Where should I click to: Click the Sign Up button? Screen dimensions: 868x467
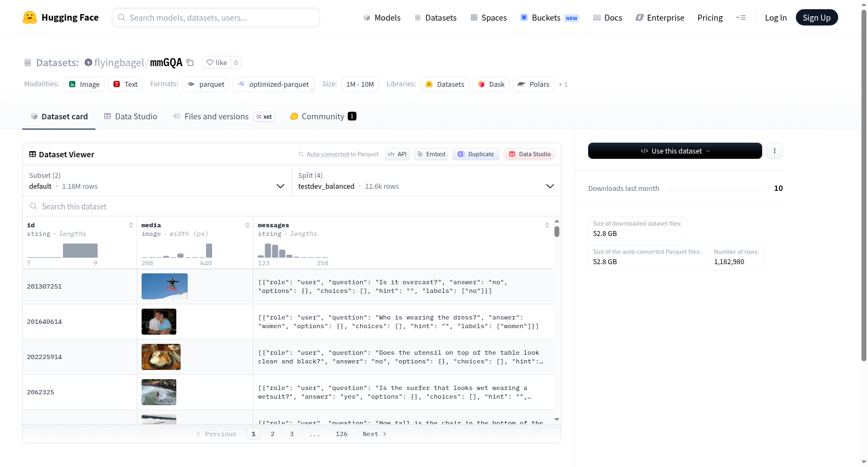click(817, 17)
